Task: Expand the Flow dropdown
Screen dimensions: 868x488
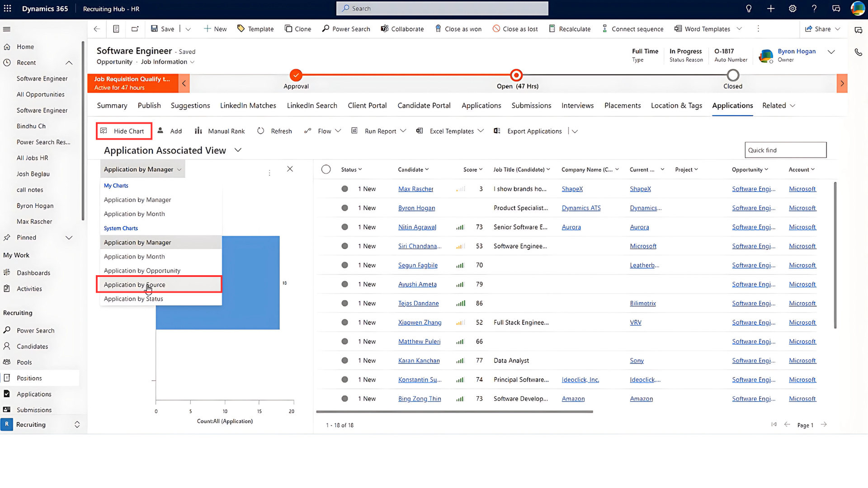Action: point(338,131)
